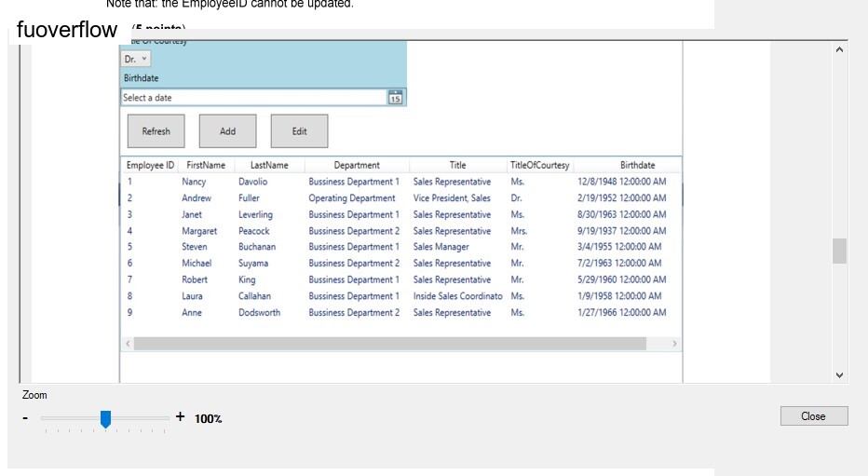Screen dimensions: 868x476
Task: Click the vertical scrollbar thumb
Action: click(839, 252)
